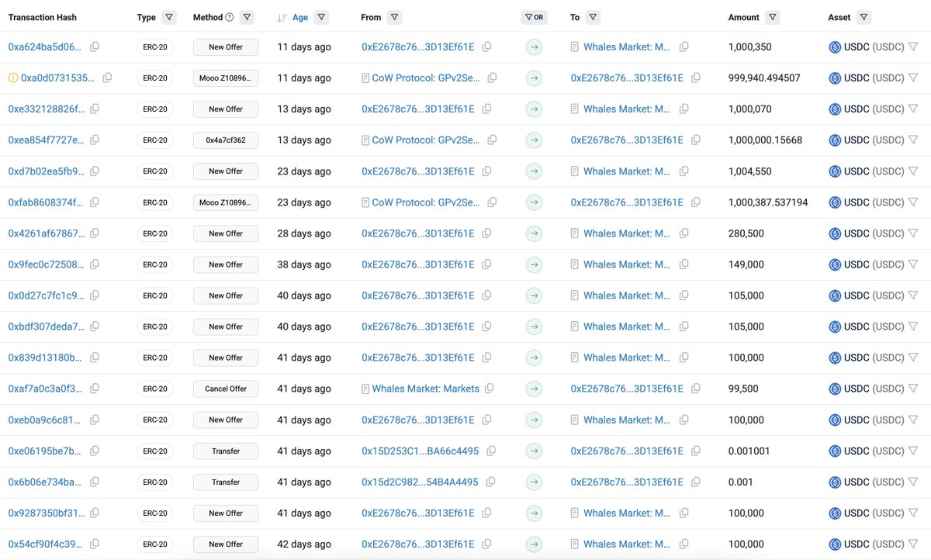This screenshot has height=560, width=931.
Task: Copy From address in 0xa624ba5d06 row
Action: coord(486,47)
